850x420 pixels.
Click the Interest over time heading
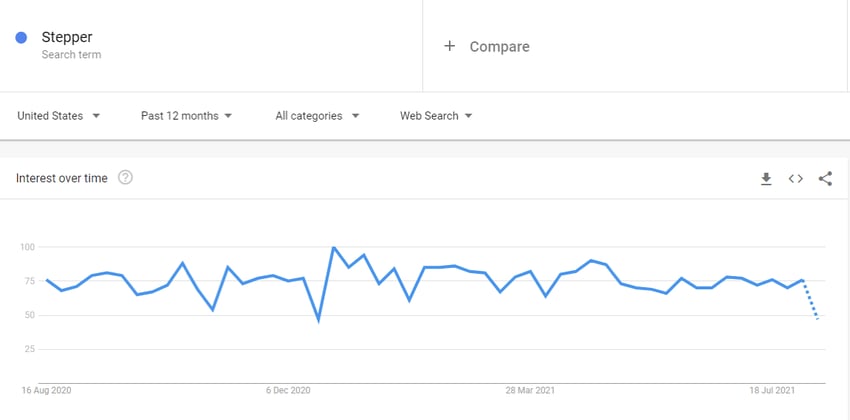[62, 178]
